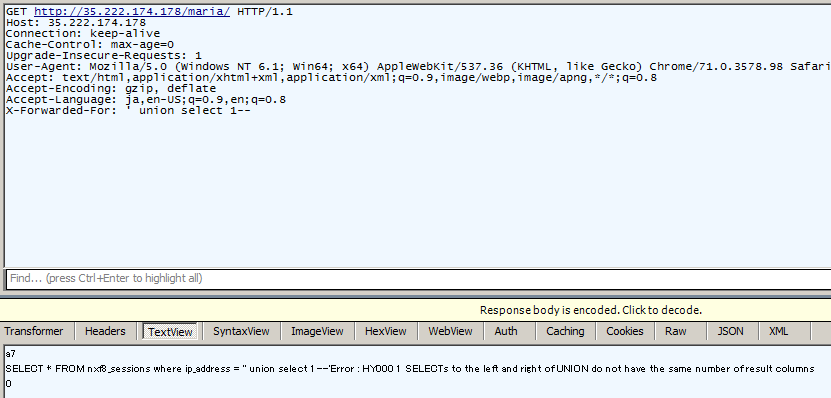Click the Accept-Language header line

coord(146,100)
